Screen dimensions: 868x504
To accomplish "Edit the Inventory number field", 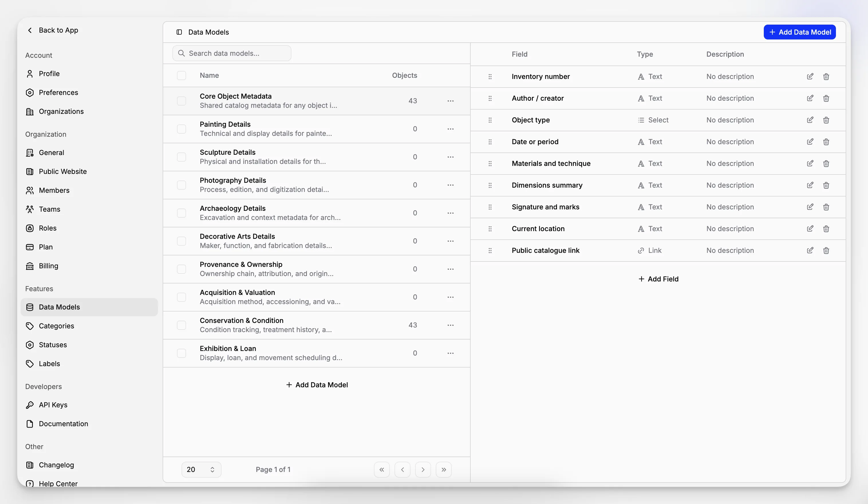I will 810,76.
